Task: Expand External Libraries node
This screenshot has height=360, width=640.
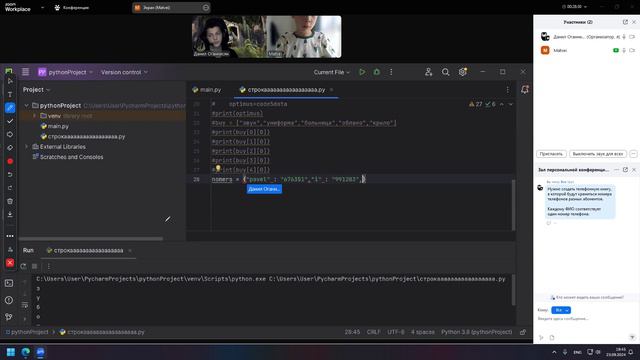Action: click(x=27, y=147)
